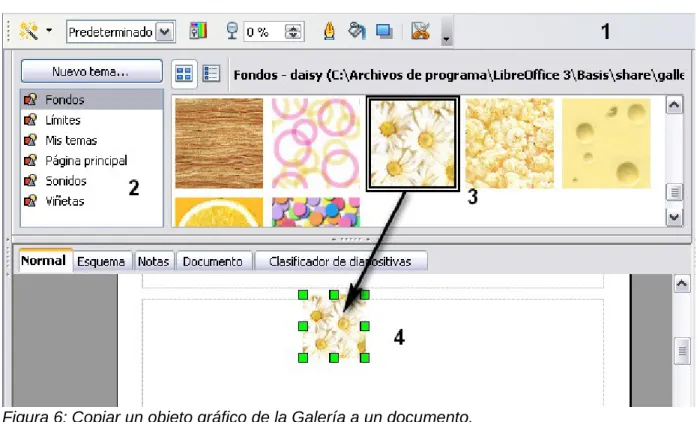Select the Página principal theme
This screenshot has width=697, height=422.
[92, 161]
